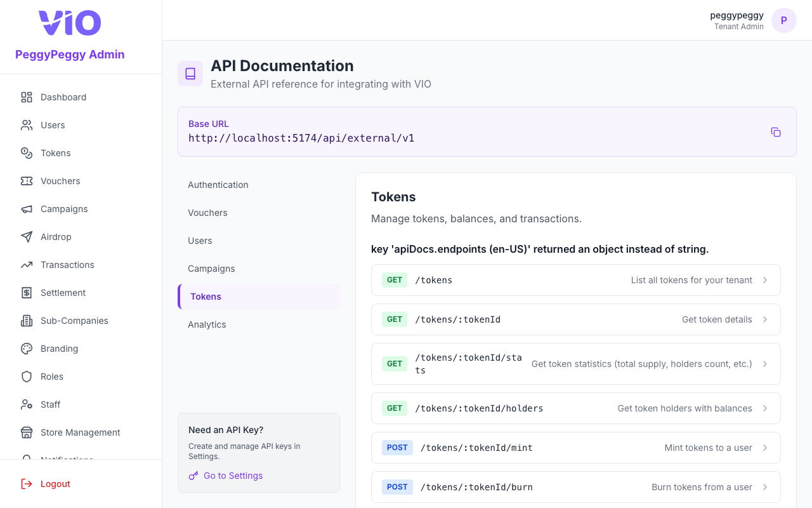Expand the GET /tokens endpoint chevron

765,280
